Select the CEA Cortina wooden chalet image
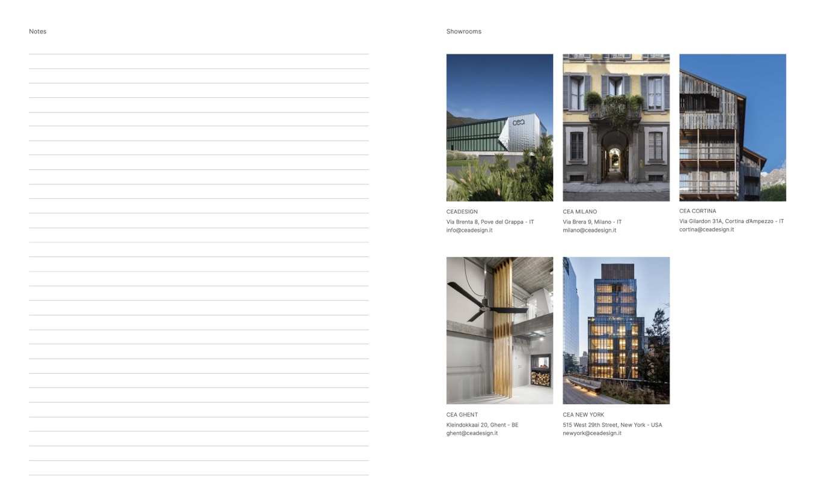This screenshot has width=815, height=504. pos(732,127)
